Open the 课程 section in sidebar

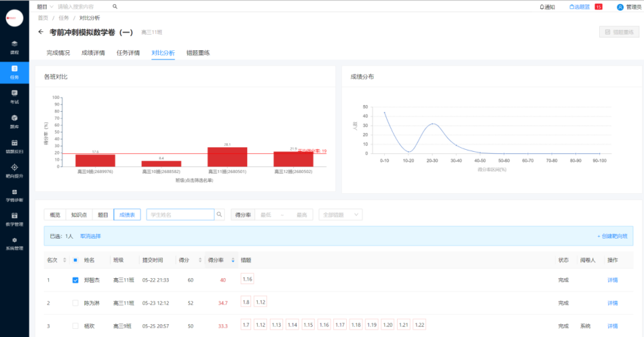click(x=14, y=47)
